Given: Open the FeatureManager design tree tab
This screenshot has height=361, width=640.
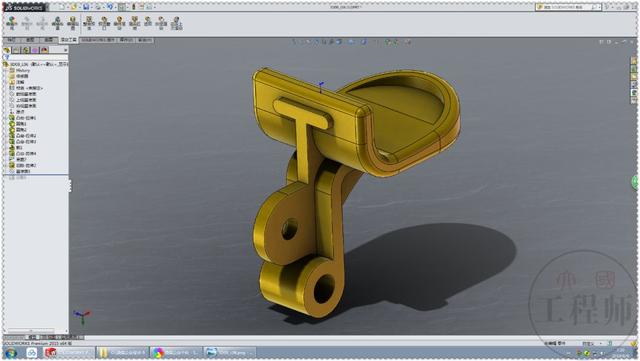Looking at the screenshot, I should pos(7,50).
